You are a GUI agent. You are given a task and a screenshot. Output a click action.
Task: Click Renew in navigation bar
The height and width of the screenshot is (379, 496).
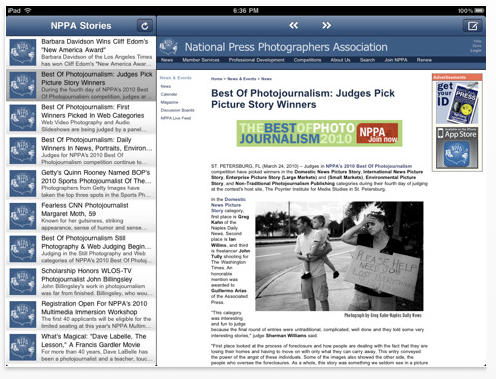424,60
